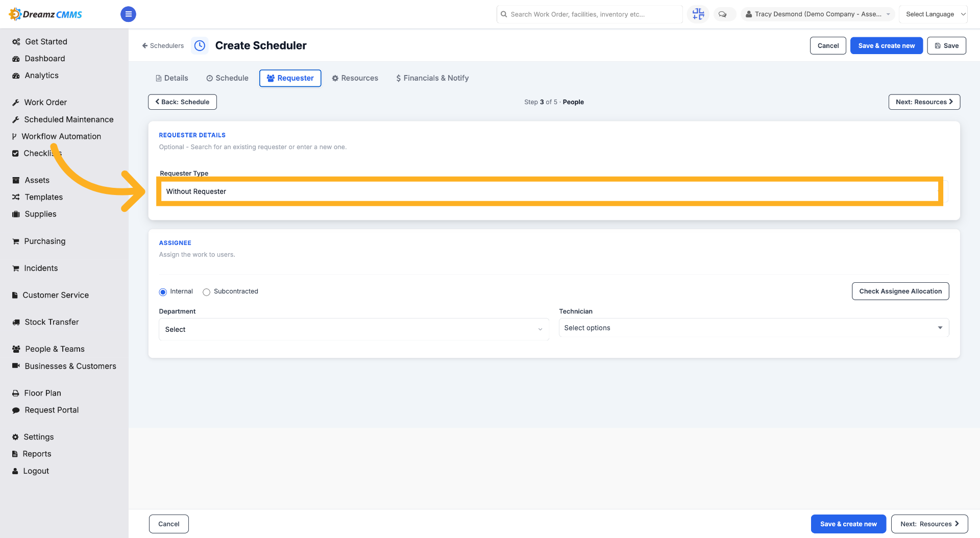Open the Select Language dropdown
The image size is (980, 538).
click(933, 14)
